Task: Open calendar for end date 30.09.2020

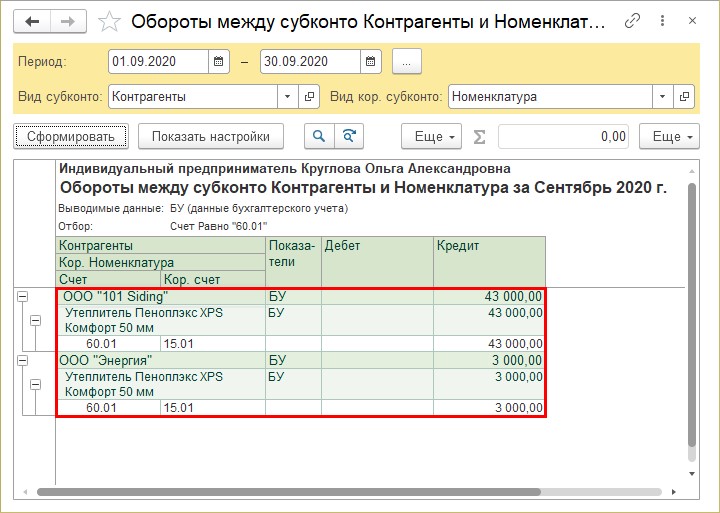Action: click(370, 62)
